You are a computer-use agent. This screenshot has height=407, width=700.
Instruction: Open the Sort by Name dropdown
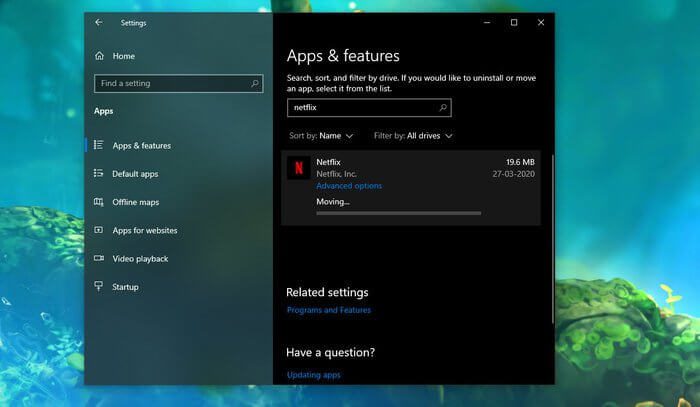pos(321,135)
